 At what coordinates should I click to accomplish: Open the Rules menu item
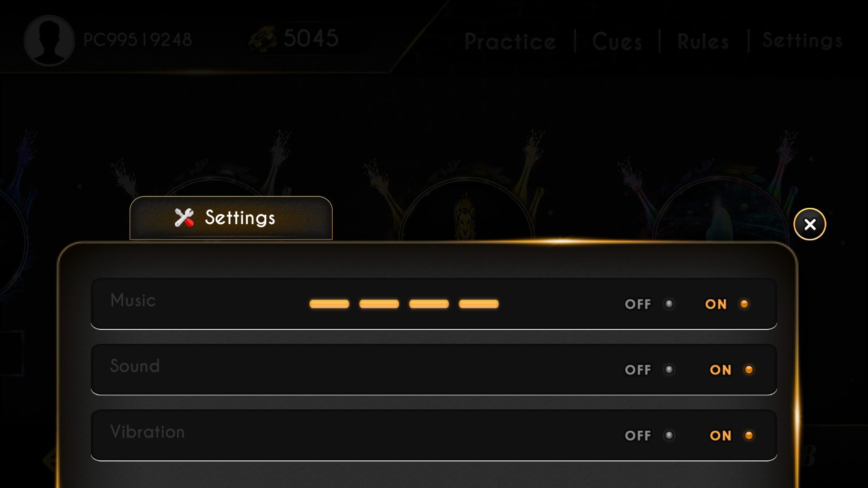tap(703, 42)
